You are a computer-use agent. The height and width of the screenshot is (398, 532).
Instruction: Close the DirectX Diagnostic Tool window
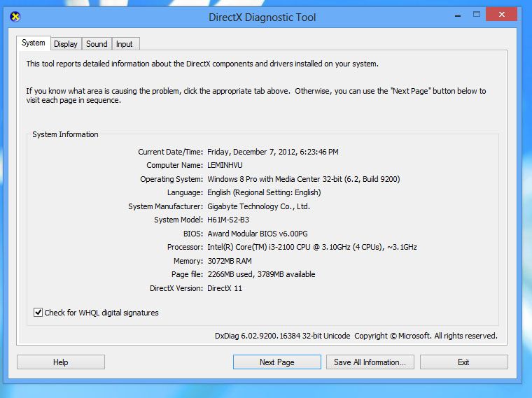(501, 14)
